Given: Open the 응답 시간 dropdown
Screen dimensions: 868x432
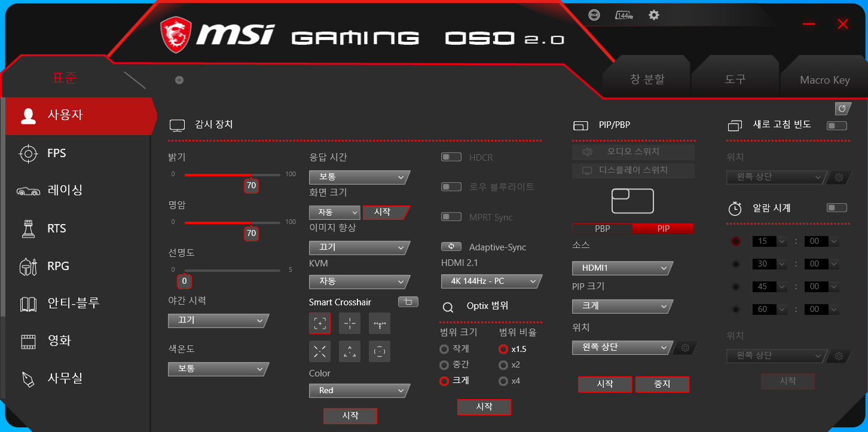Looking at the screenshot, I should (x=359, y=177).
